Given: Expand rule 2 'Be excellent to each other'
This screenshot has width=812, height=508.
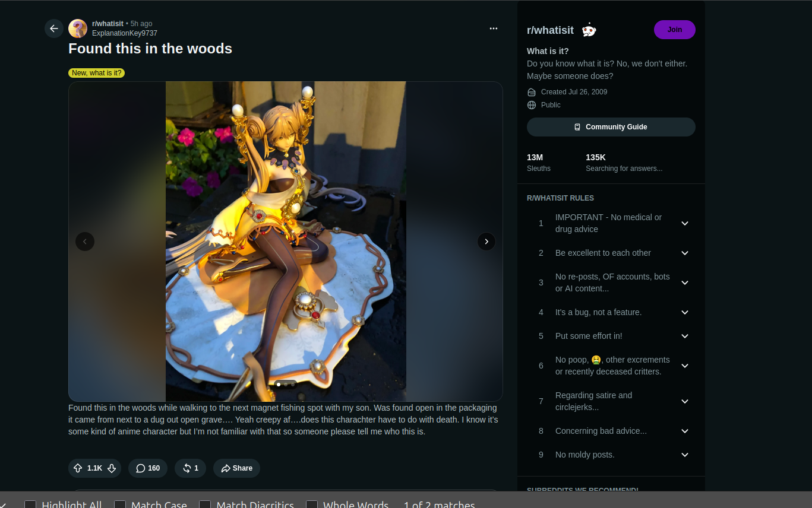Looking at the screenshot, I should 611,253.
